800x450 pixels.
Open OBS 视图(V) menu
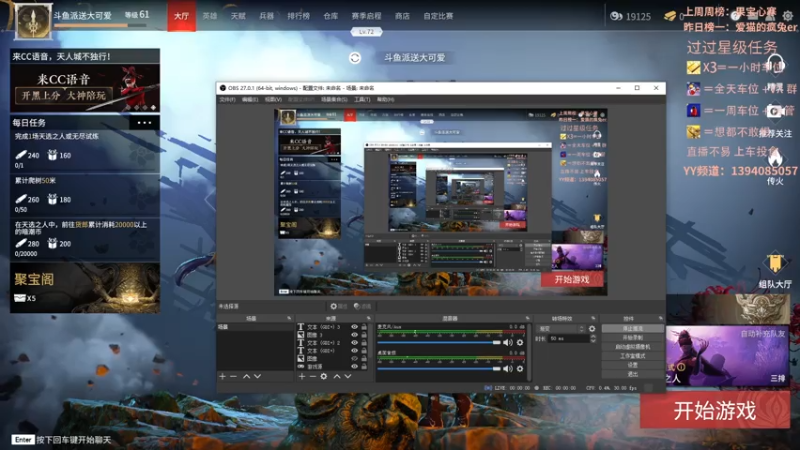(x=273, y=99)
